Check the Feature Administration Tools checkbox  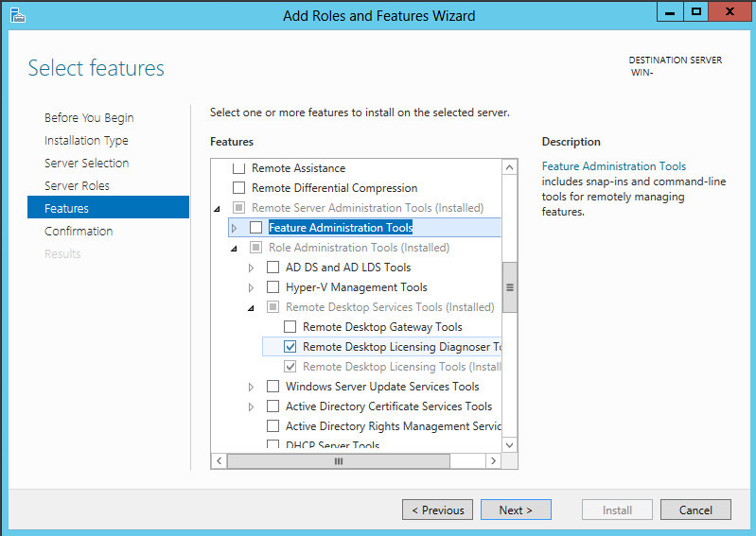pos(256,227)
